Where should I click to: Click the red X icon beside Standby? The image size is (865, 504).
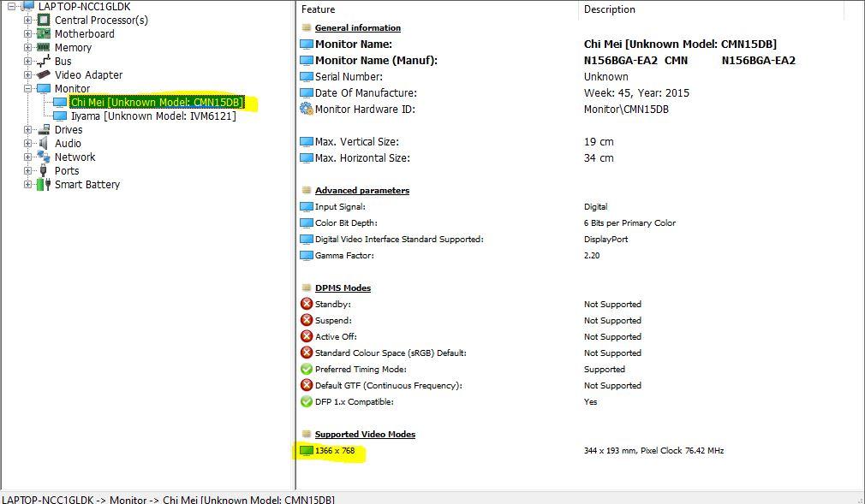point(307,304)
